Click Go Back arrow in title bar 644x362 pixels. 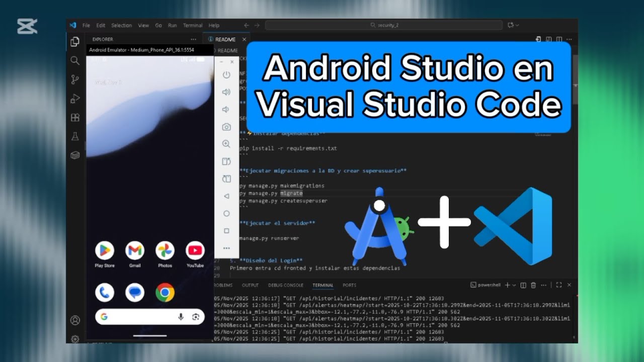[247, 25]
